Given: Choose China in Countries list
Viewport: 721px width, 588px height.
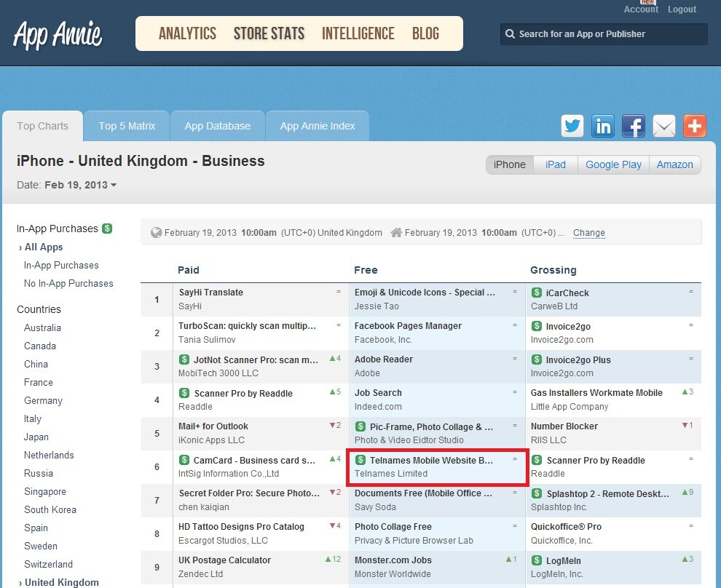Looking at the screenshot, I should click(x=36, y=364).
